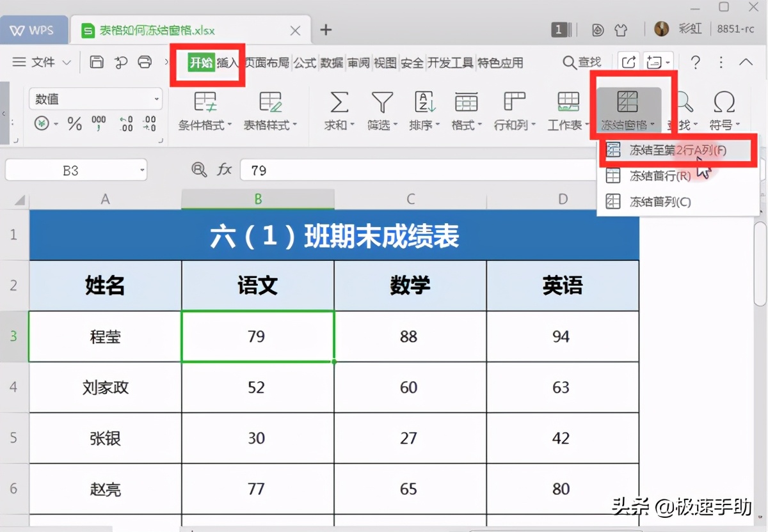The image size is (768, 532).
Task: Click the 查找 search button in menu bar
Action: (582, 62)
